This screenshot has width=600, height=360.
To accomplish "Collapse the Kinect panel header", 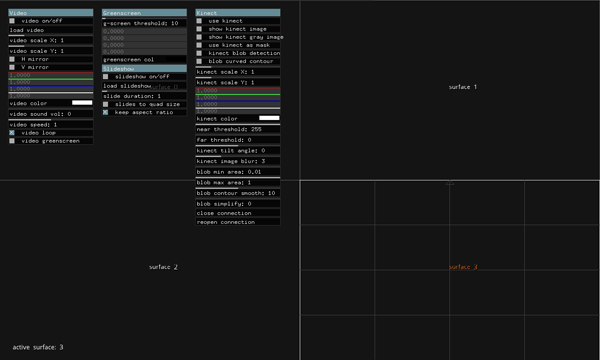I will [238, 13].
